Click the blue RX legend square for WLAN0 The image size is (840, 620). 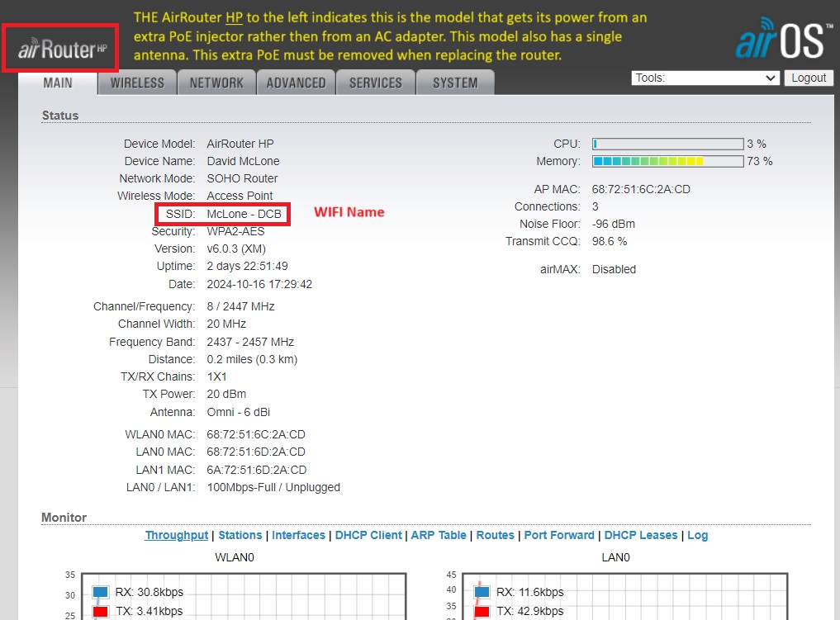[101, 592]
